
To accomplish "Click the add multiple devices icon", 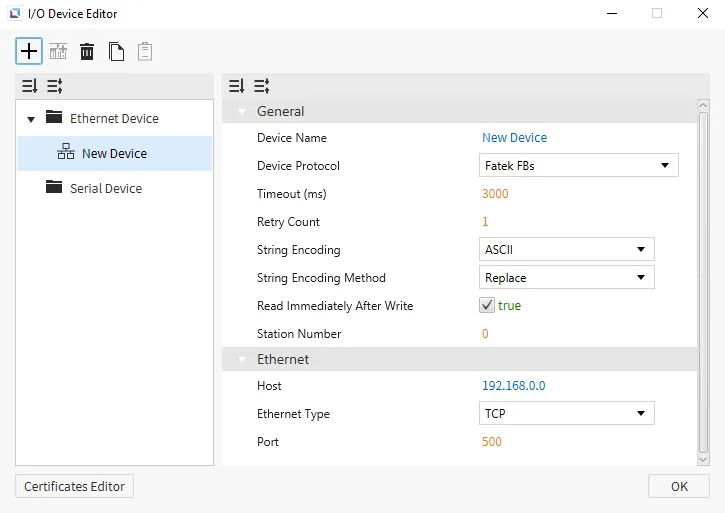I will (x=58, y=52).
